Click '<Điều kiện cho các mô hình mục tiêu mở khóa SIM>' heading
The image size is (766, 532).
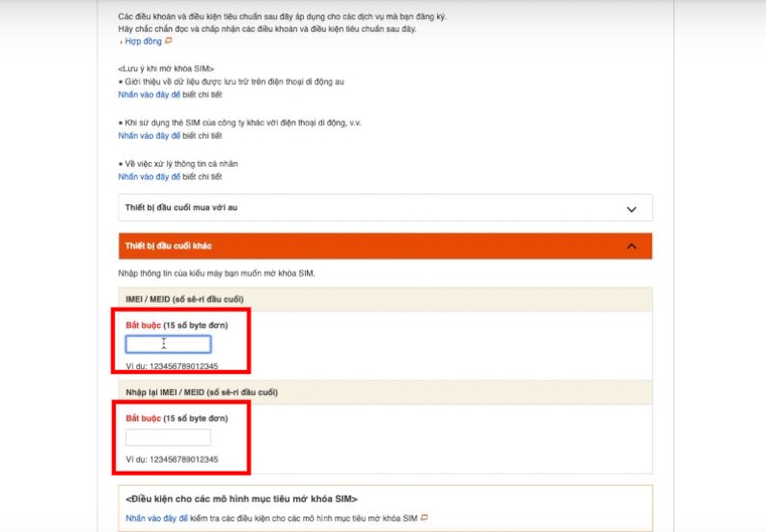point(242,499)
